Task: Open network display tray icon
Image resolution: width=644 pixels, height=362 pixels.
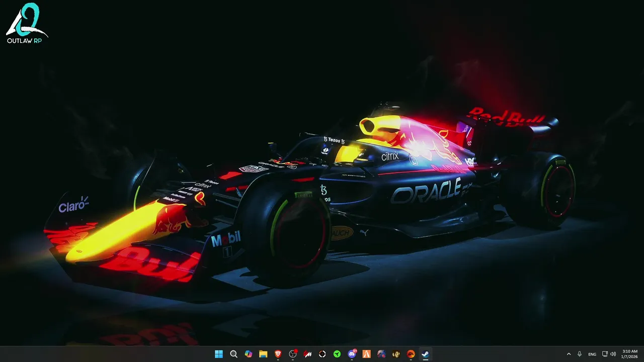Action: [x=605, y=354]
